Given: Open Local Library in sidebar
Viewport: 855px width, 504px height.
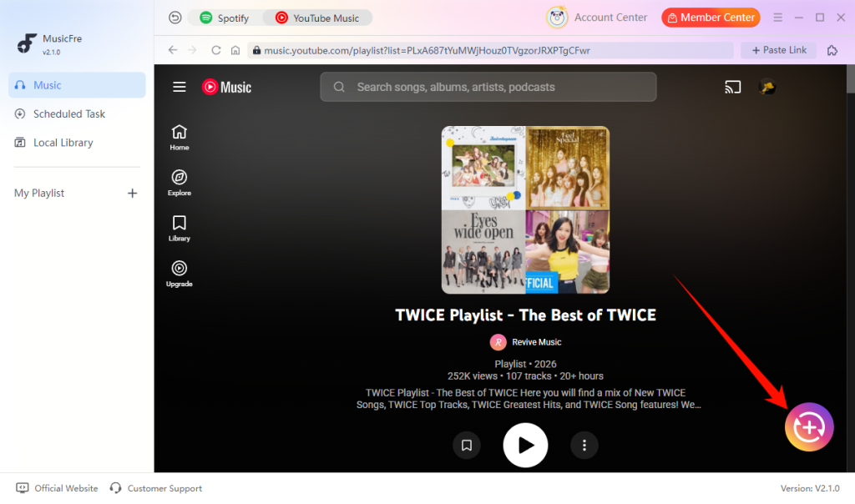Looking at the screenshot, I should pyautogui.click(x=77, y=143).
